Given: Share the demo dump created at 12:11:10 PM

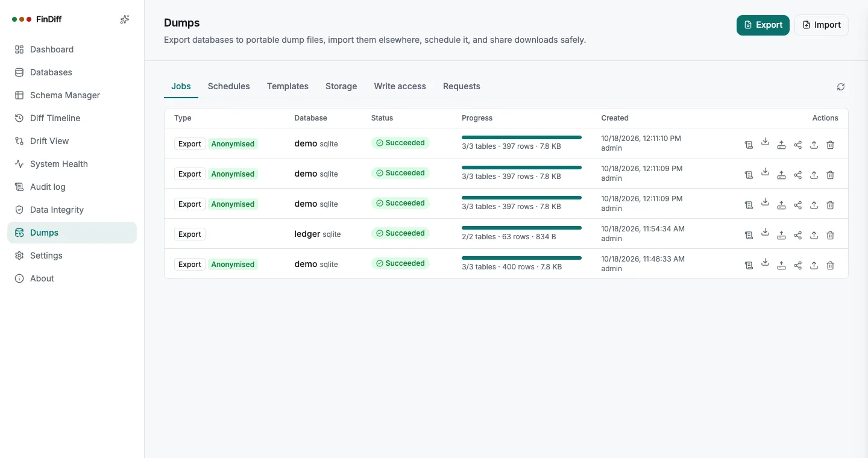Looking at the screenshot, I should coord(797,145).
